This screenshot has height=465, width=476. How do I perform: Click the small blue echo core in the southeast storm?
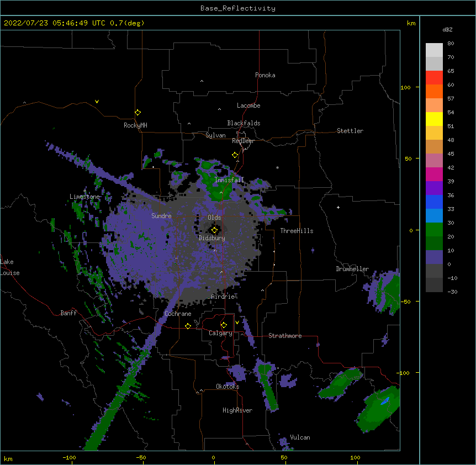[x=385, y=401]
